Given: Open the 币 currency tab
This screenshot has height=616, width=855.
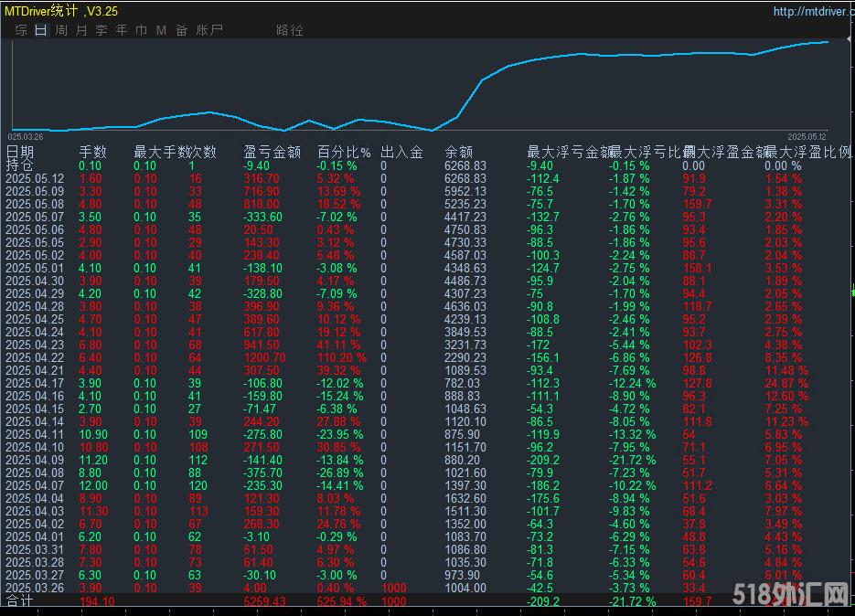Looking at the screenshot, I should [x=141, y=30].
